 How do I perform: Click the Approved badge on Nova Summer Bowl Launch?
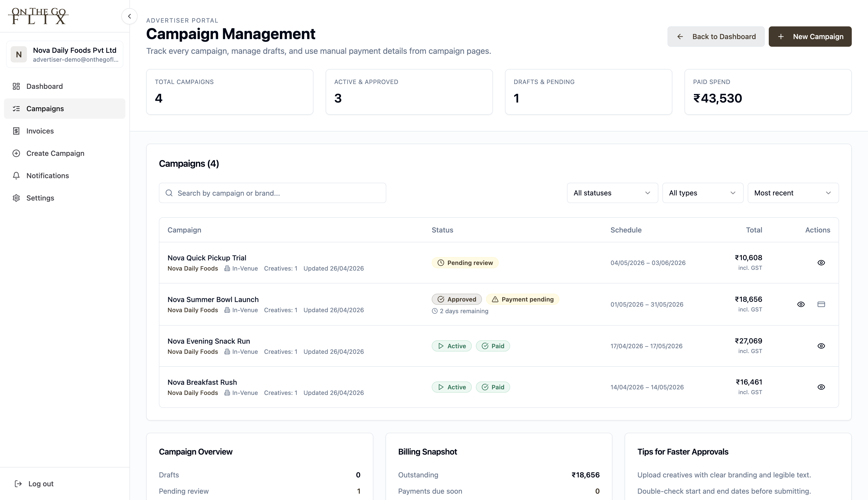[457, 299]
